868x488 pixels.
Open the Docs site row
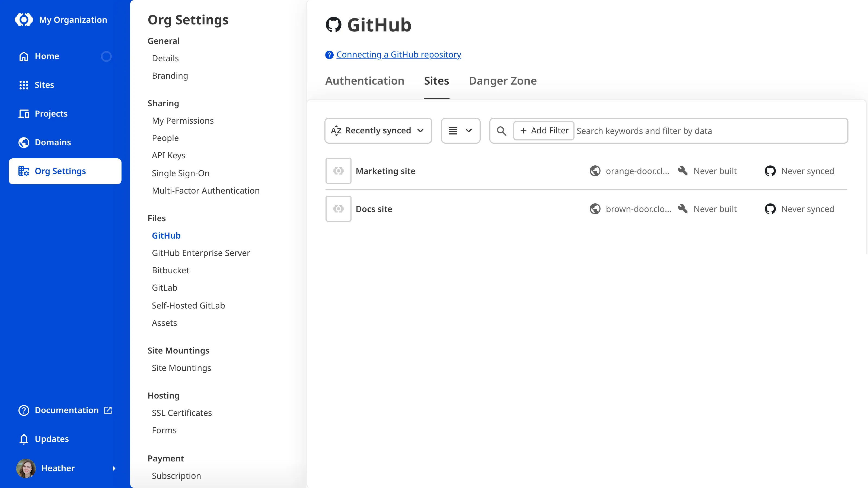[x=586, y=209]
